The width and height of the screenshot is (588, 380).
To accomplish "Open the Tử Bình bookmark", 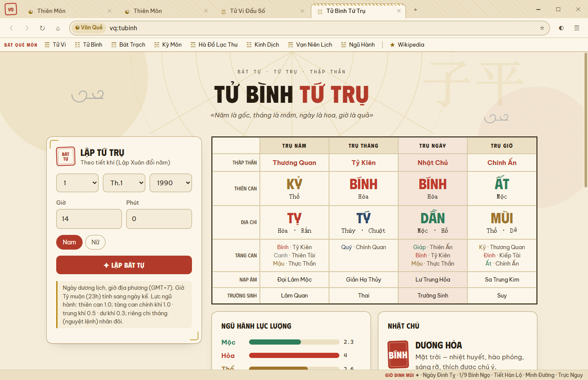I will tap(89, 44).
